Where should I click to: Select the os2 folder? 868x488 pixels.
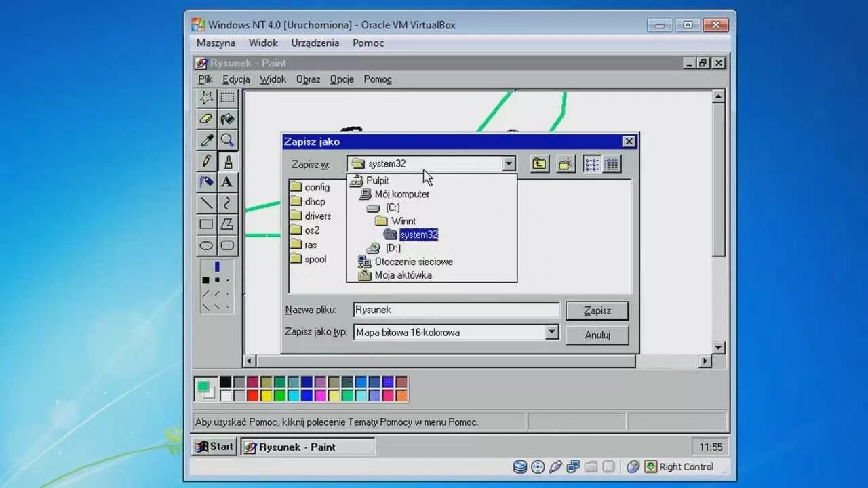305,230
